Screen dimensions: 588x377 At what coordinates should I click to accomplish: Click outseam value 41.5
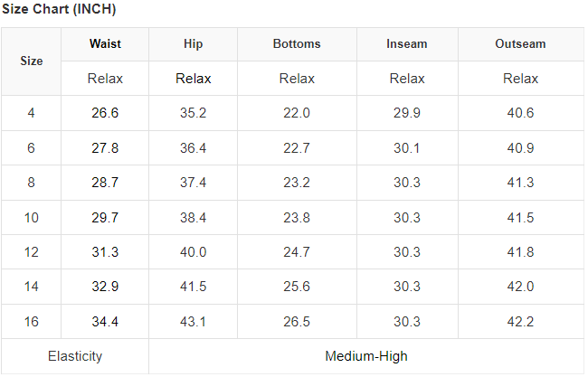[x=520, y=217]
